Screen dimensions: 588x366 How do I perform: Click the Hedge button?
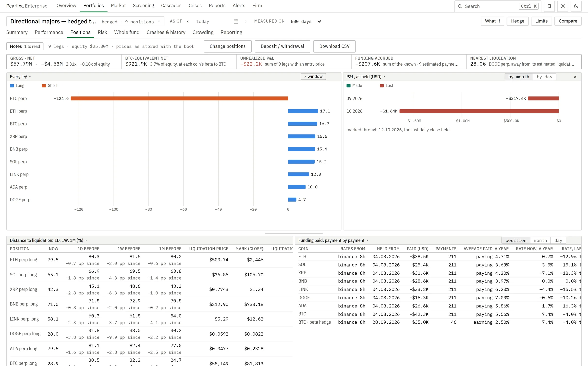(x=517, y=21)
